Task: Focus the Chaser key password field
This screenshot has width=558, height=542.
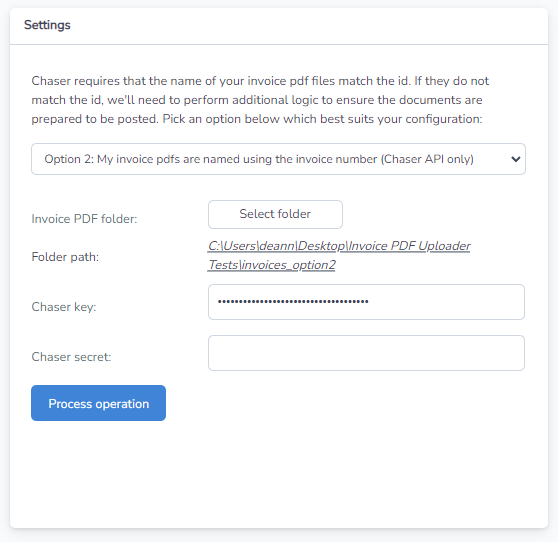Action: [366, 302]
